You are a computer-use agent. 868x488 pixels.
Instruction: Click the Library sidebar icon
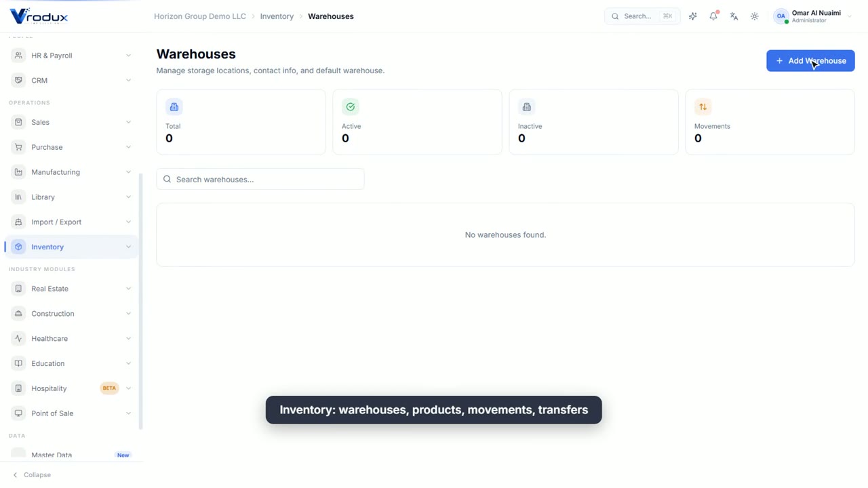tap(18, 197)
